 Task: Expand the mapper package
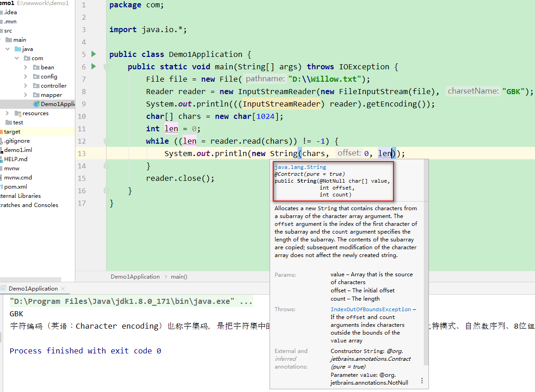tap(26, 95)
